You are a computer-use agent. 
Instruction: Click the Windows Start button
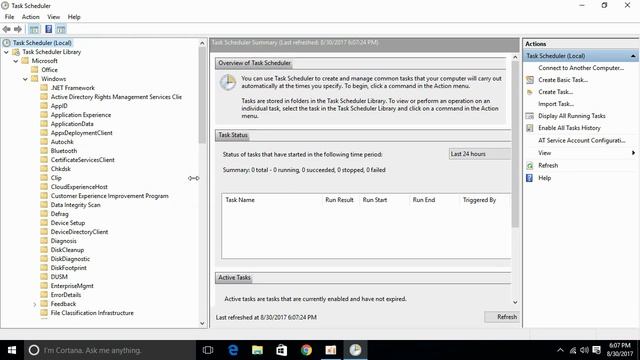click(12, 350)
